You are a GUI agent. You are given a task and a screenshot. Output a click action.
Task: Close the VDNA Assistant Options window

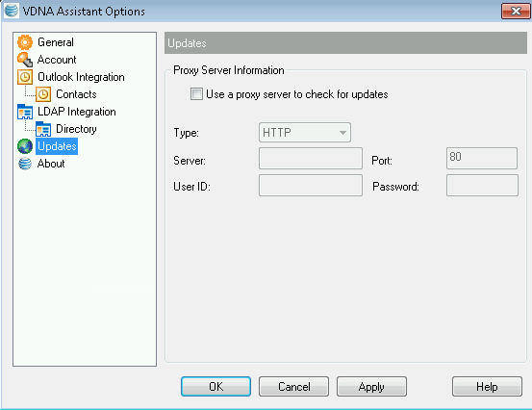(516, 12)
